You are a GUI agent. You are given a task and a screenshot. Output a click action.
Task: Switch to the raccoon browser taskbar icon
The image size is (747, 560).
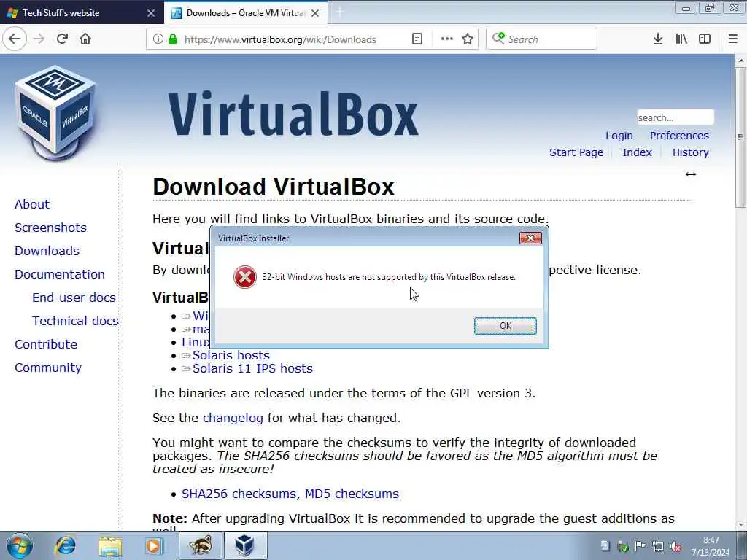[x=200, y=545]
